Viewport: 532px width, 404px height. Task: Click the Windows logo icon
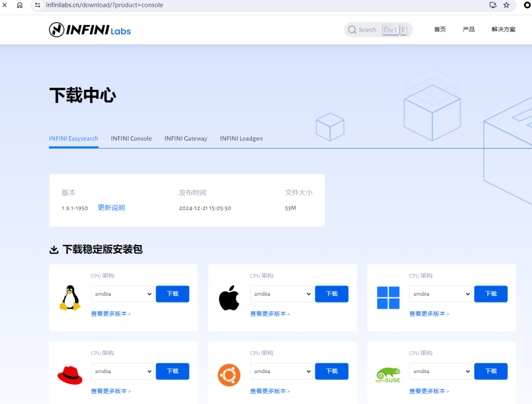pos(388,298)
